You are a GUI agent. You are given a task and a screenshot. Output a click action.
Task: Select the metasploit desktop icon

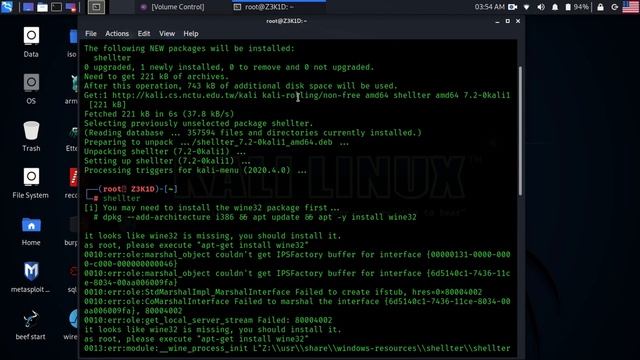tap(31, 278)
